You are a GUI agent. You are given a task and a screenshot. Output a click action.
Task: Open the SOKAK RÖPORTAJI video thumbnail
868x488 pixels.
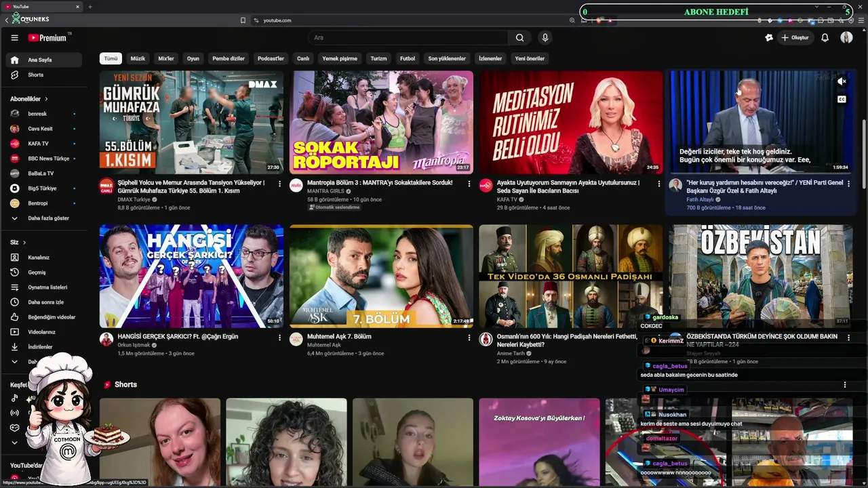(x=381, y=123)
